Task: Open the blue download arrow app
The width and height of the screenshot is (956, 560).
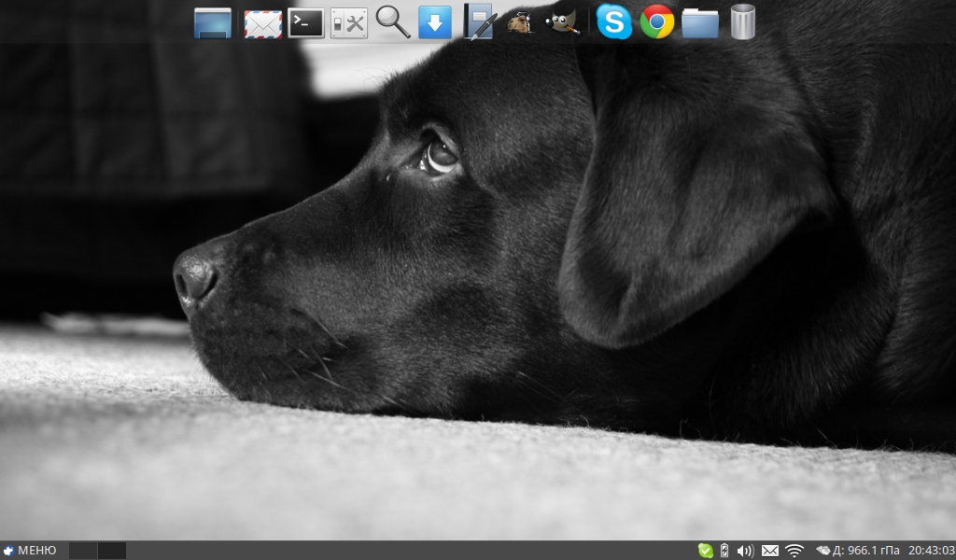Action: 435,22
